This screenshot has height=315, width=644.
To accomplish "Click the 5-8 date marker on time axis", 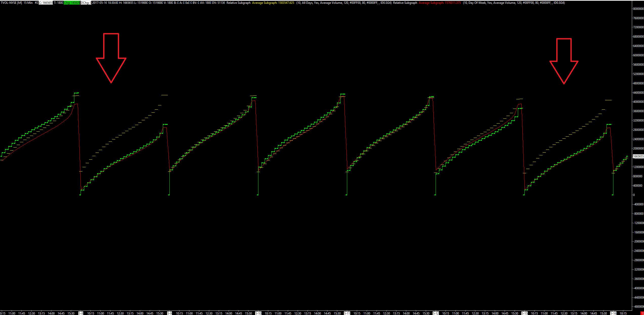I will [x=81, y=313].
